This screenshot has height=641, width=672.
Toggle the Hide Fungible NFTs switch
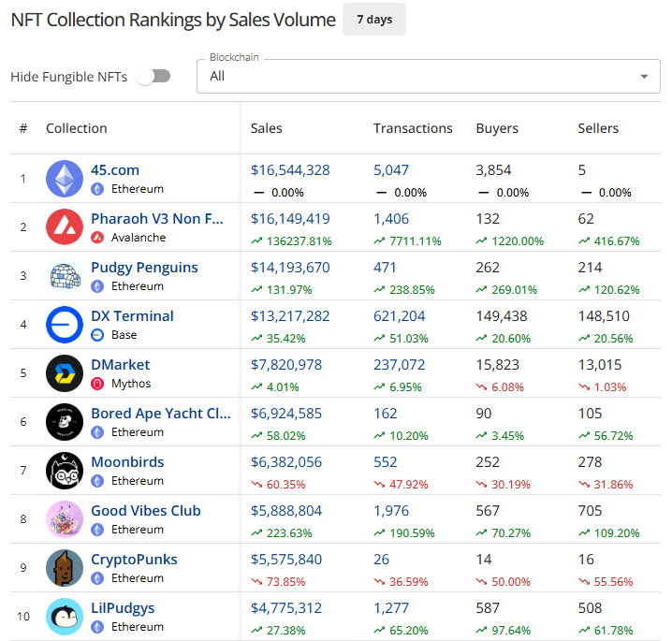153,77
